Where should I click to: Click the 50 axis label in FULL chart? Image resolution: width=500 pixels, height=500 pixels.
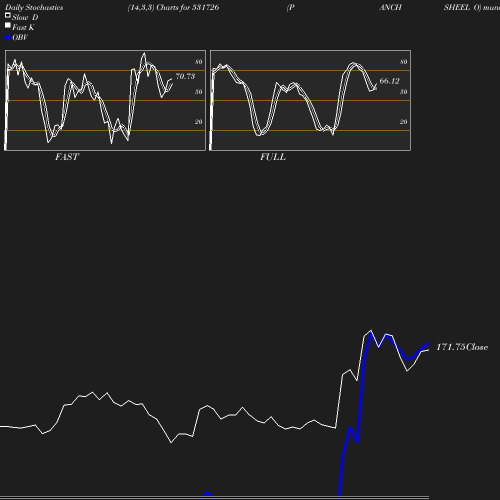(404, 92)
